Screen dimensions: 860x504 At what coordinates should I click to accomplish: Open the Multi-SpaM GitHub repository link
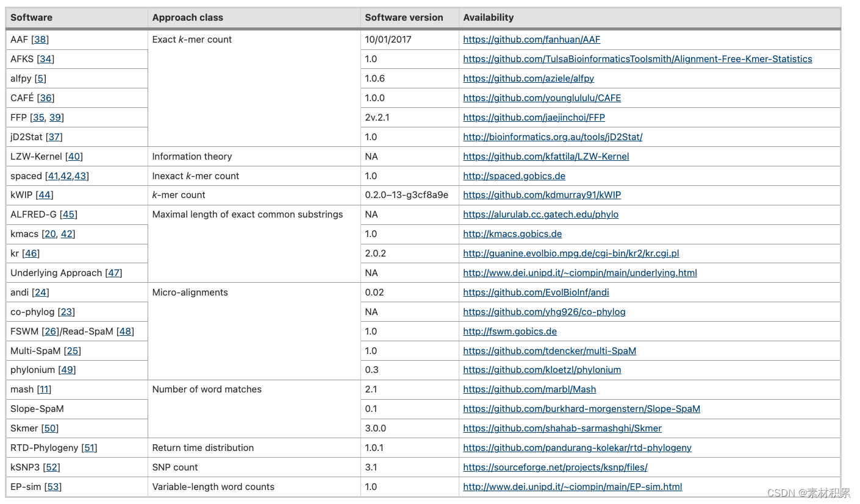pyautogui.click(x=550, y=350)
